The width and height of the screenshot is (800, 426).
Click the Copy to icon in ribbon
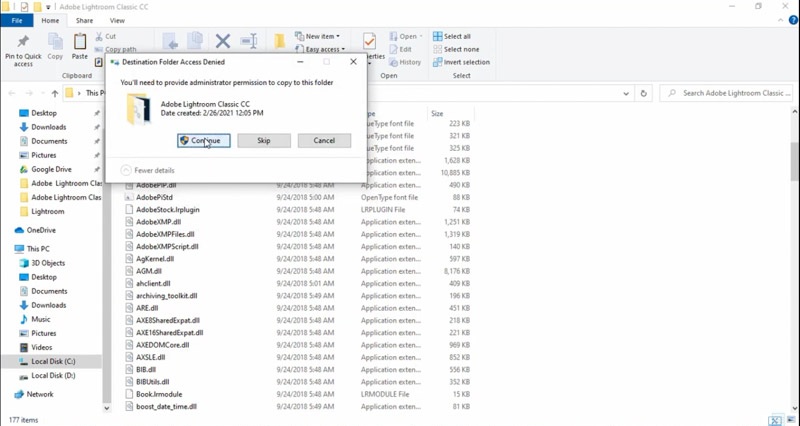pos(194,41)
